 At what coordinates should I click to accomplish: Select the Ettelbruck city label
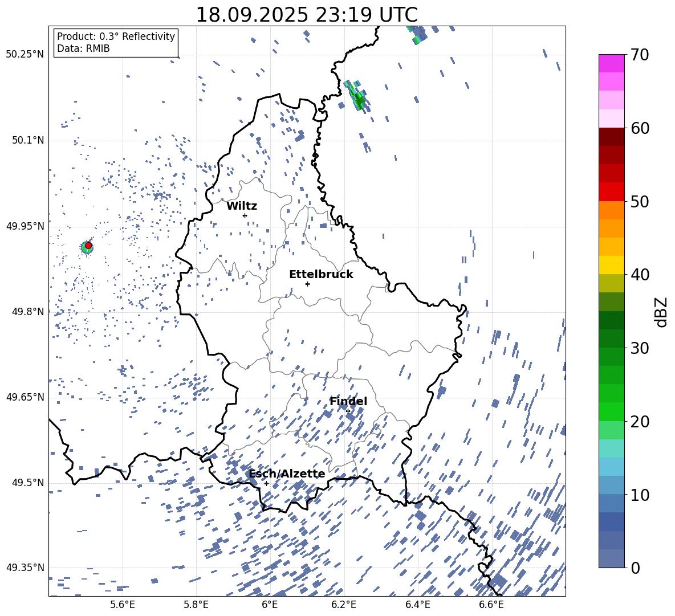320,274
